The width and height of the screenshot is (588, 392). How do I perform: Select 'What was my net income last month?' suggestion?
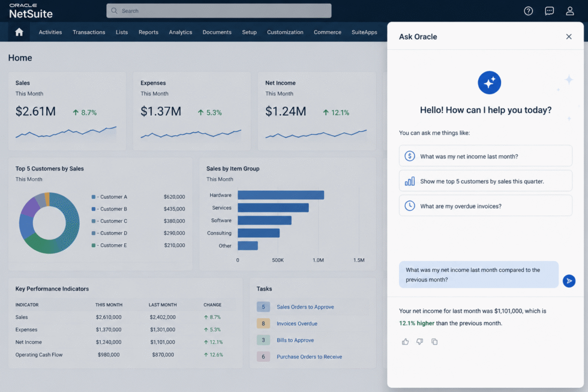point(485,156)
